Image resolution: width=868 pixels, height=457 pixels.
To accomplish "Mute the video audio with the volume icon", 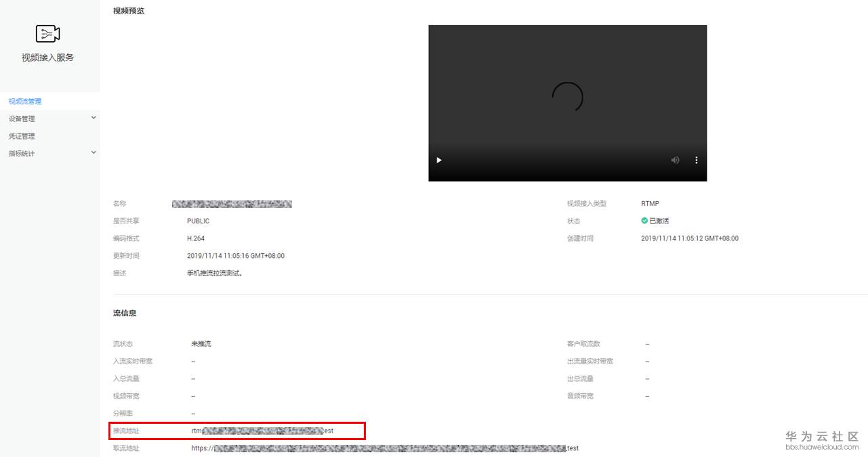I will click(x=674, y=160).
